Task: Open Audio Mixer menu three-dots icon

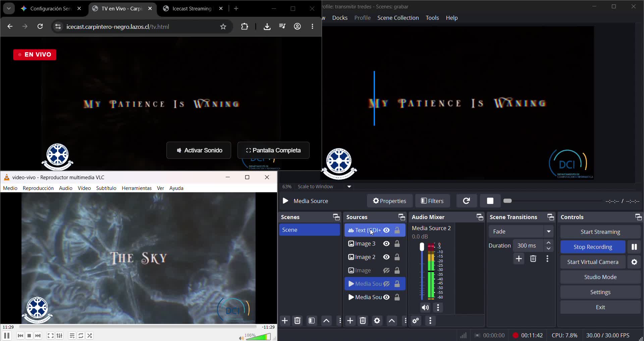Action: (430, 321)
